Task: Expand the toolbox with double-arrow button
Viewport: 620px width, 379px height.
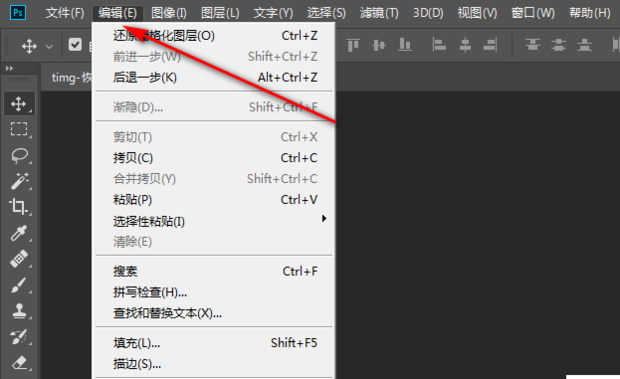Action: (x=9, y=68)
